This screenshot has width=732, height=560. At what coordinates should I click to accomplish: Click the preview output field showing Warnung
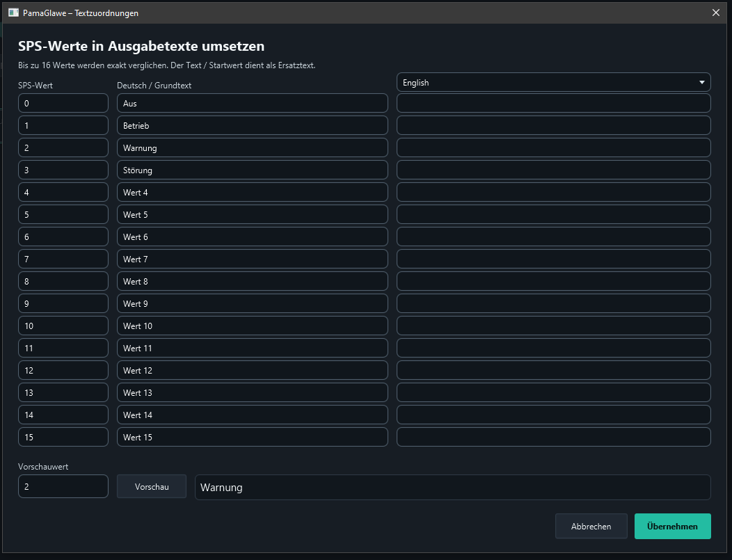tap(453, 487)
